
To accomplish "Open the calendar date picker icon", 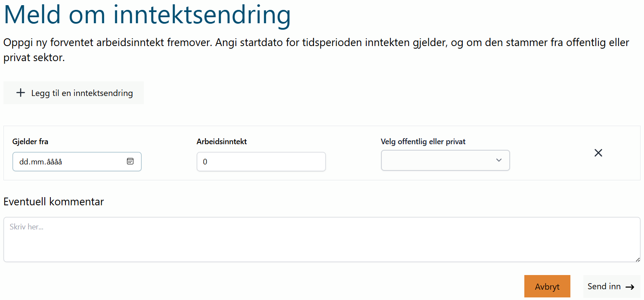I will point(130,161).
